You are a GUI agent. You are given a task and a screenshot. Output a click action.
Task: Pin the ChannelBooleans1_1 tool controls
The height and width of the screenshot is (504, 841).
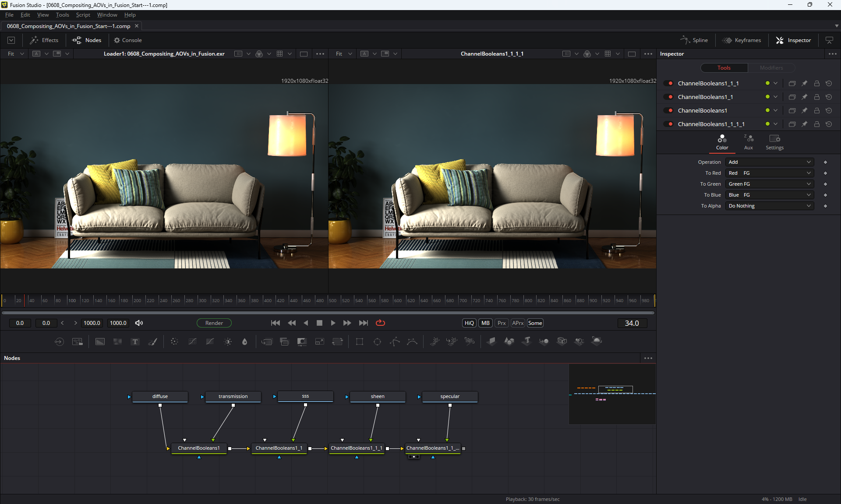[x=804, y=97]
